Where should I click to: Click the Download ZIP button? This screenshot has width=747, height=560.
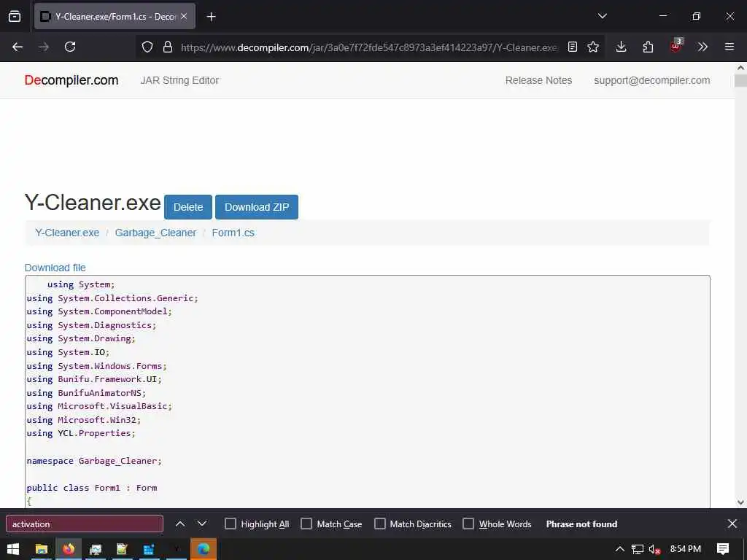tap(257, 207)
